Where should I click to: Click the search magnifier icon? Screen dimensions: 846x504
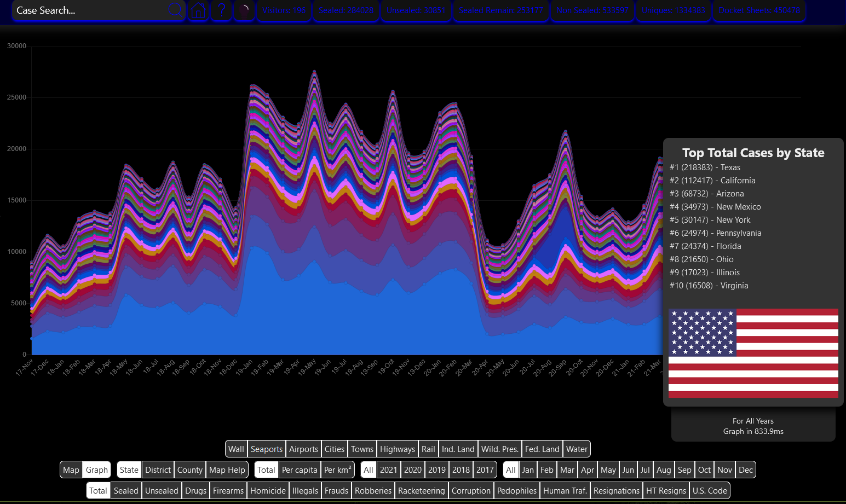176,10
